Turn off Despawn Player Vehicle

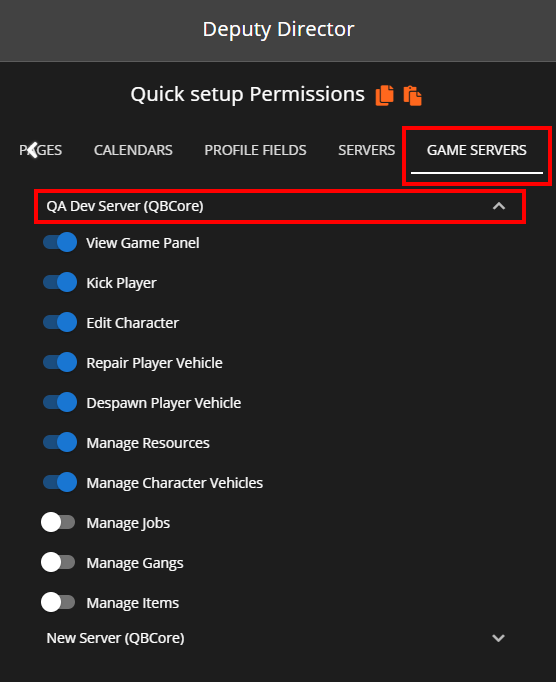[60, 403]
